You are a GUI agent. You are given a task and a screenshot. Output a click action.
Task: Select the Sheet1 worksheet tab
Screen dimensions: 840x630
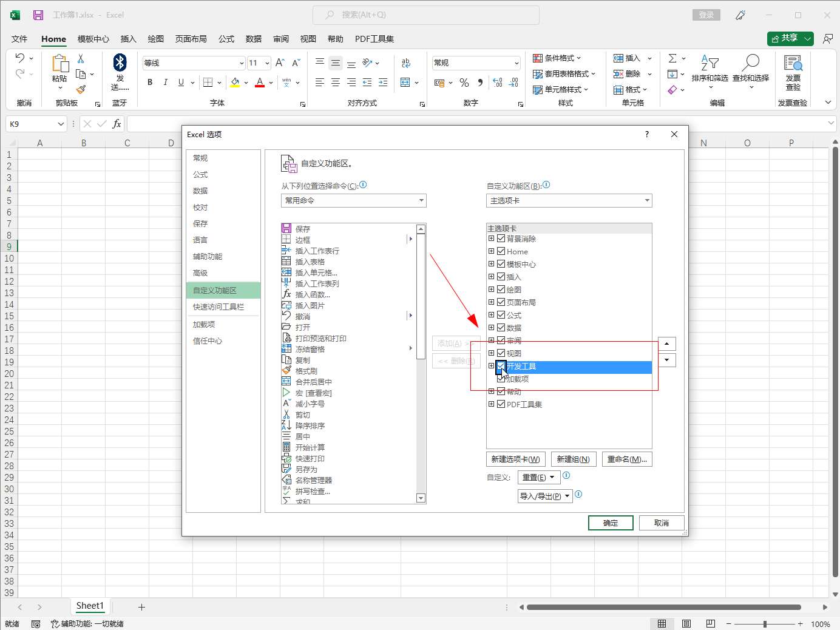[x=90, y=606]
